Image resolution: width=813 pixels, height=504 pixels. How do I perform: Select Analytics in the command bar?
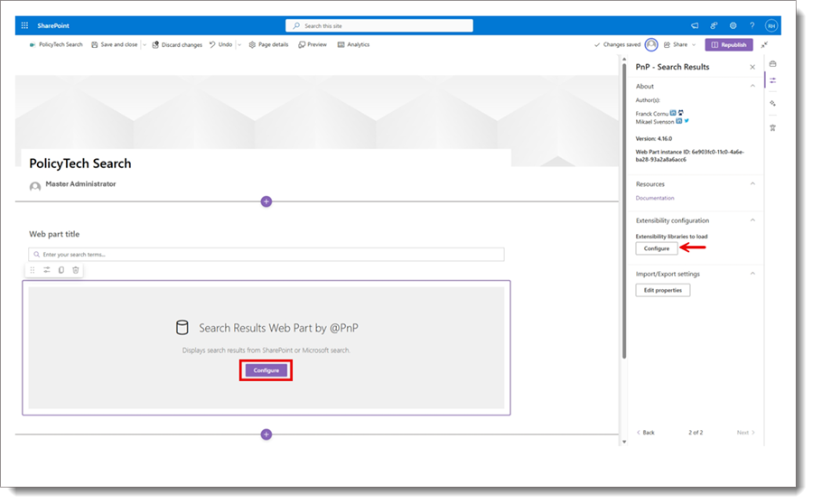[353, 44]
